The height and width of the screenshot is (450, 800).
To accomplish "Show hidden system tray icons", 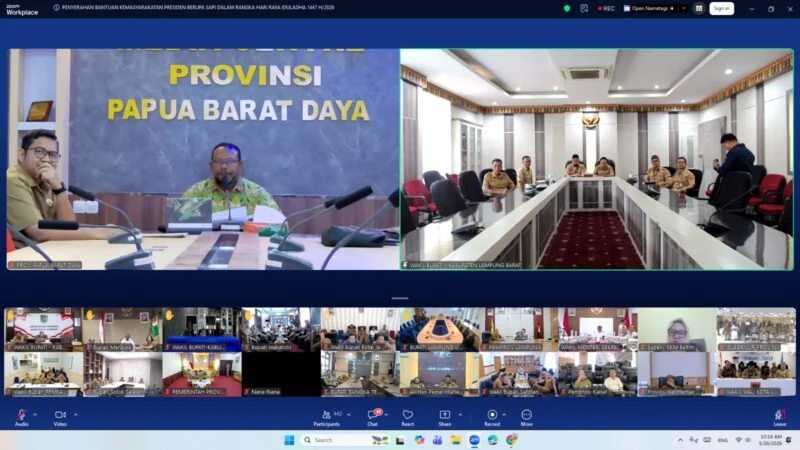I will click(x=680, y=440).
